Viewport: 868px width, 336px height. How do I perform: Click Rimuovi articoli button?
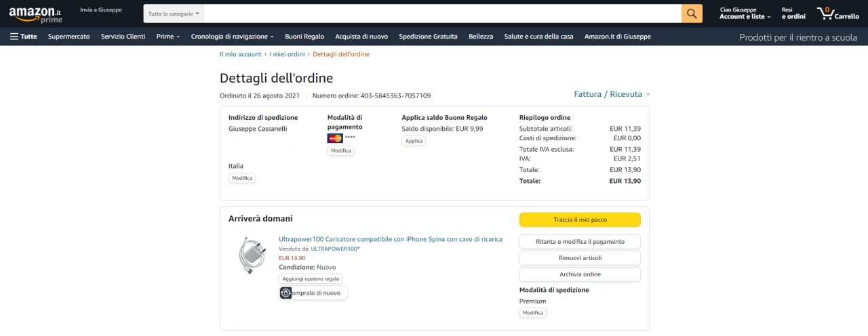[x=580, y=258]
